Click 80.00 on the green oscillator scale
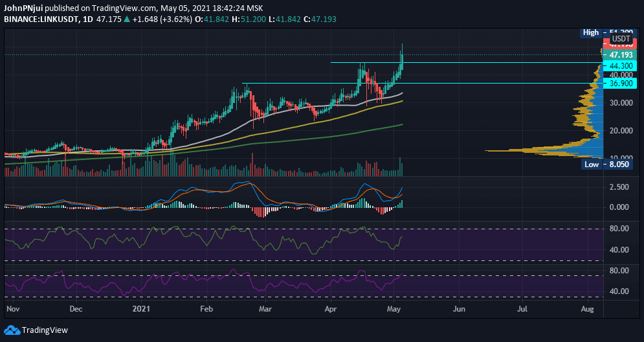Image resolution: width=644 pixels, height=342 pixels. [619, 229]
